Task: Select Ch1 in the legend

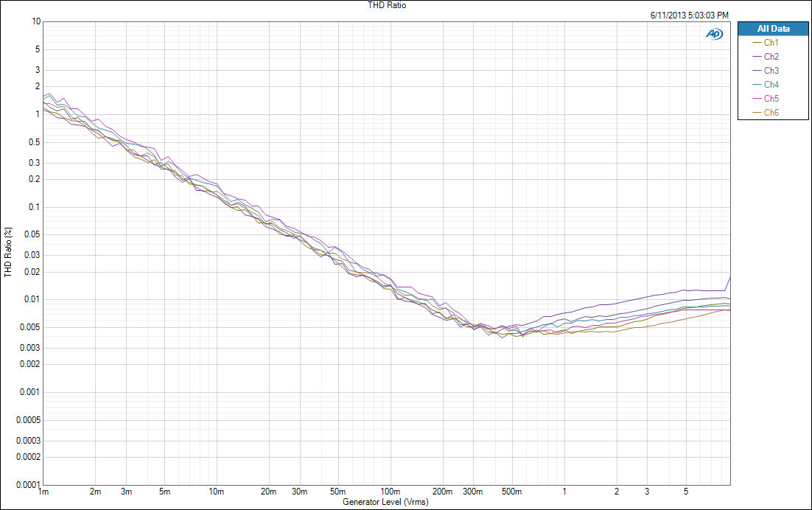Action: (771, 43)
